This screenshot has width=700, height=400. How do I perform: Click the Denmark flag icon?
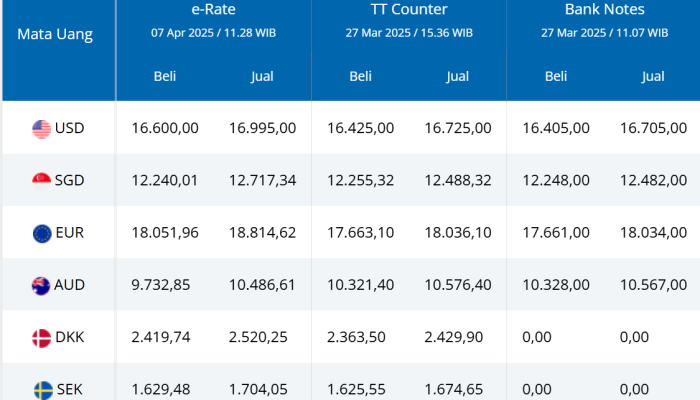coord(41,337)
